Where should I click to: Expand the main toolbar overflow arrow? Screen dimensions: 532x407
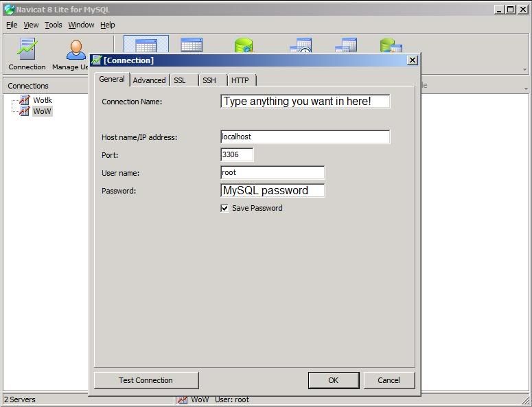pyautogui.click(x=524, y=69)
